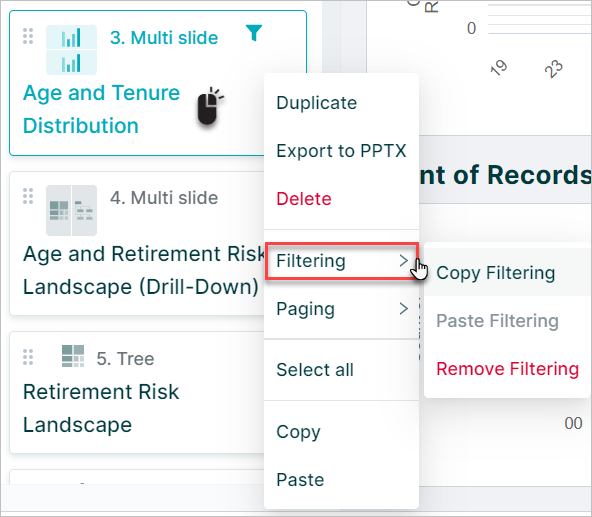Open the Retirement Risk Landscape slide
Screen dimensions: 592x517
click(x=101, y=408)
